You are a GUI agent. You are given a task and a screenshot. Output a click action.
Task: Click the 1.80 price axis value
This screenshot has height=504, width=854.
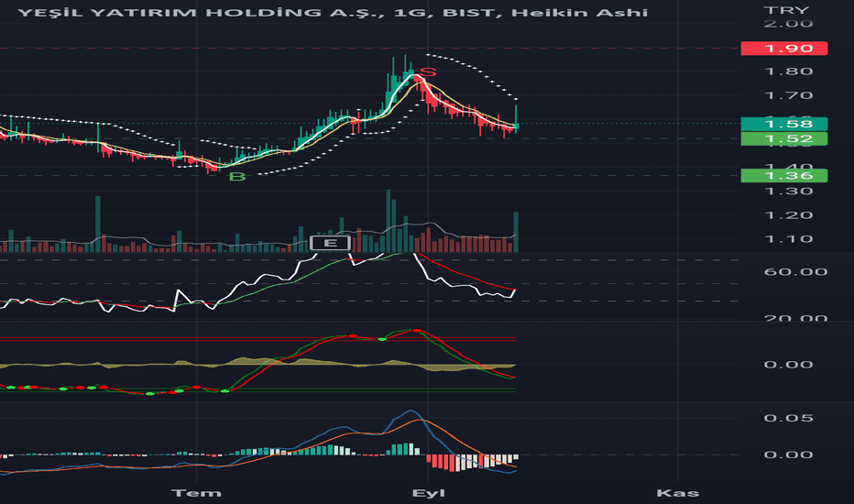[788, 71]
